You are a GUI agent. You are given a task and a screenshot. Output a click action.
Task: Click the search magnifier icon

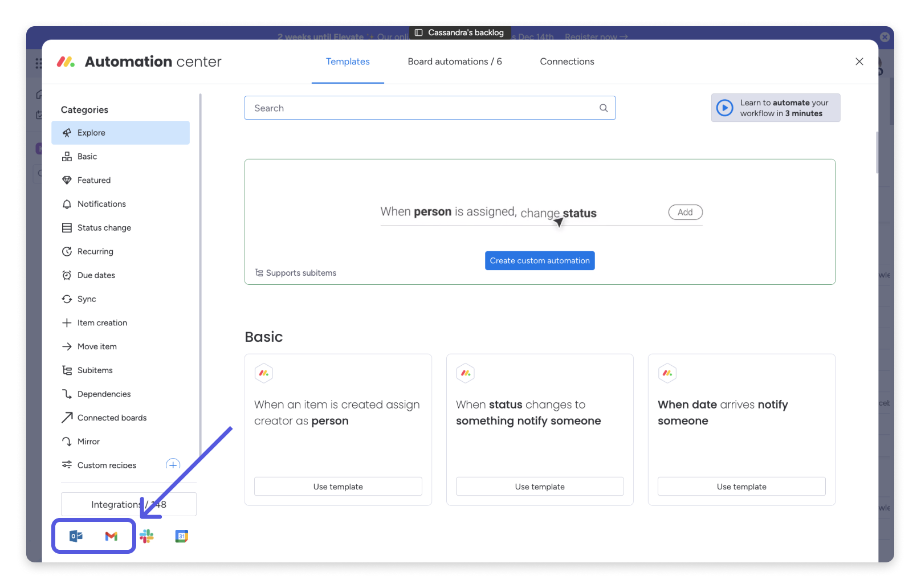tap(603, 108)
